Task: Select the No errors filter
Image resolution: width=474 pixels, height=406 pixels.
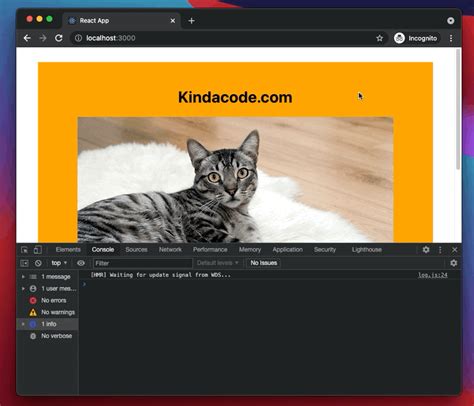Action: coord(47,300)
